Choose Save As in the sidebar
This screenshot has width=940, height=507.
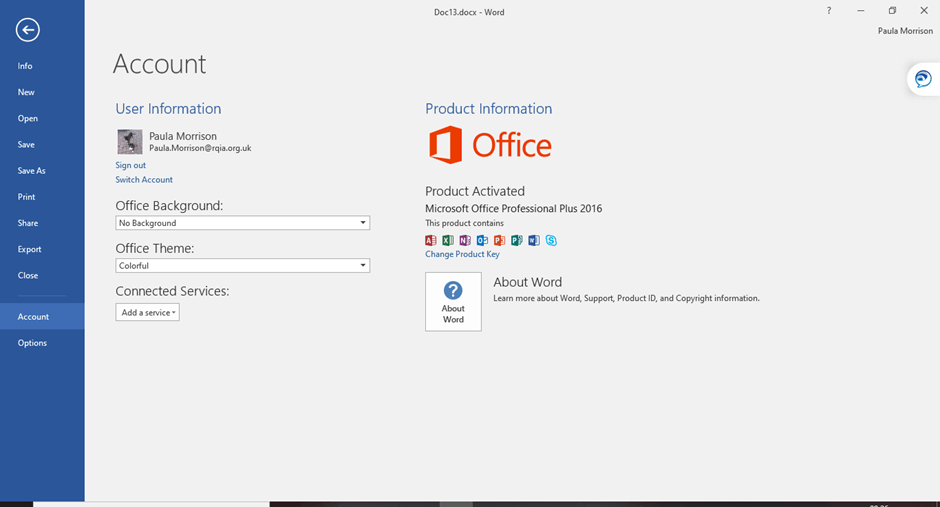point(42,171)
